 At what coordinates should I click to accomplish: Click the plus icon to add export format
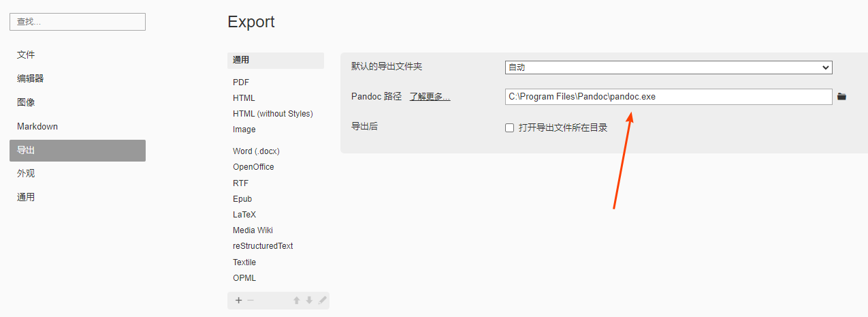pyautogui.click(x=238, y=301)
